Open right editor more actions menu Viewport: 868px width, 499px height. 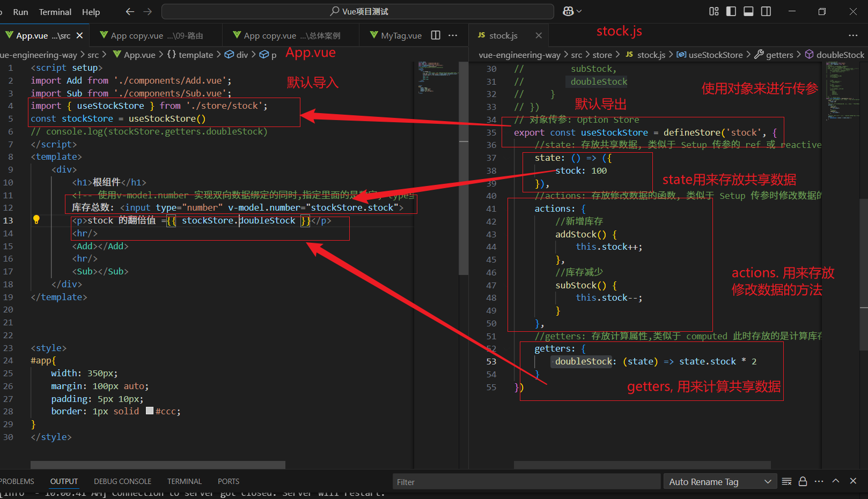pos(853,35)
